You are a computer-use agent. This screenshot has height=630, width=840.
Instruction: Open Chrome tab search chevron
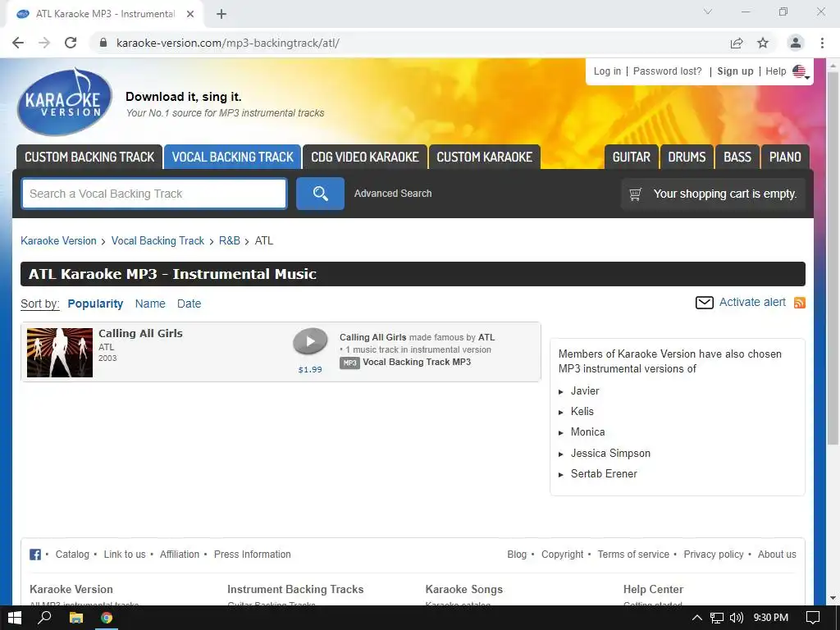coord(708,11)
